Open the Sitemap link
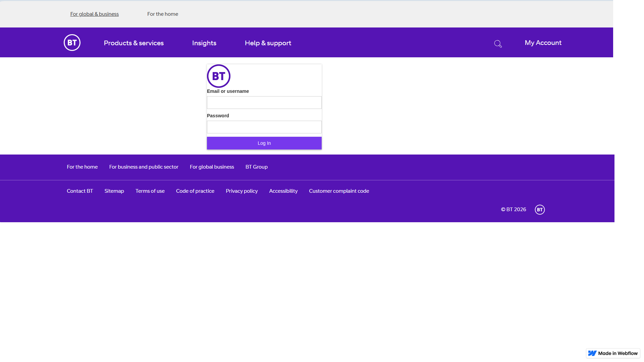Screen dimensions: 644x362 click(x=114, y=191)
